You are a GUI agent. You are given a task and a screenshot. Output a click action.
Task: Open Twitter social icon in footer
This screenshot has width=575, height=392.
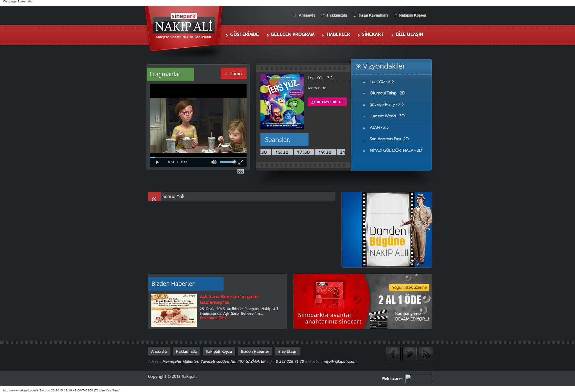[x=410, y=354]
